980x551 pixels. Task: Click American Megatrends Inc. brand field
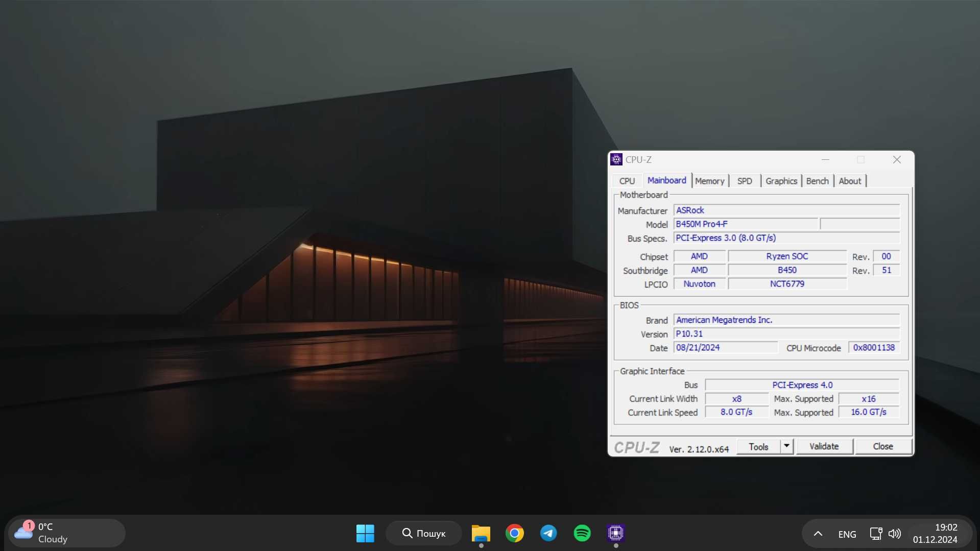(x=786, y=320)
